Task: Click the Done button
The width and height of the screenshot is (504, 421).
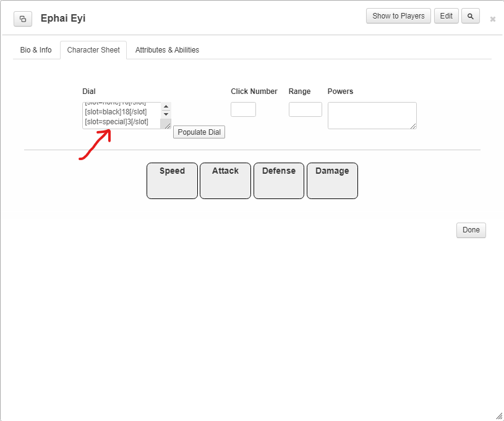Action: coord(471,230)
